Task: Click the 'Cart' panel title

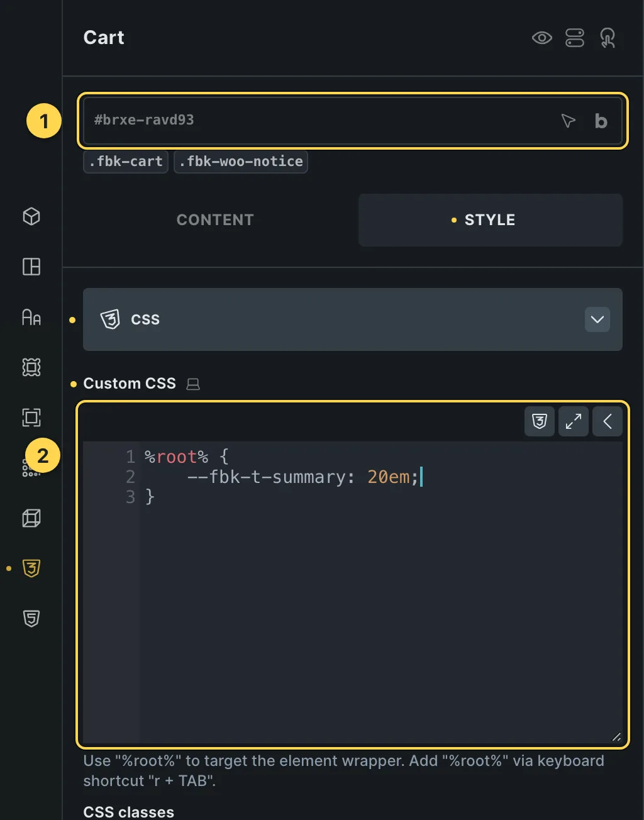Action: [x=104, y=38]
